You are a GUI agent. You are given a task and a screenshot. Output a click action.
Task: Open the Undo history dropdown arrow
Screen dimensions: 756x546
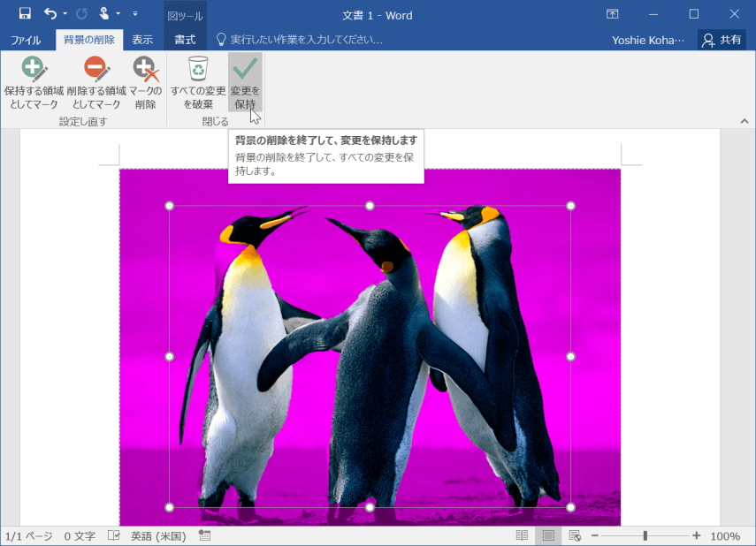tap(65, 13)
